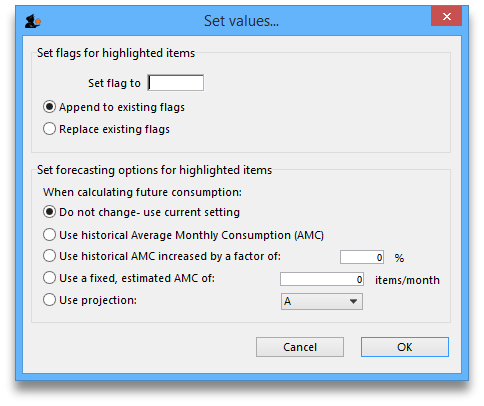Click the Set forecasting options group heading
This screenshot has height=406, width=484.
pos(154,170)
